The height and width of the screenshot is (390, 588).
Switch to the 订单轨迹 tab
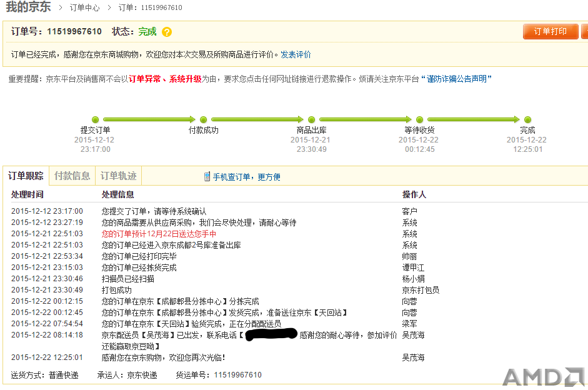pyautogui.click(x=119, y=176)
